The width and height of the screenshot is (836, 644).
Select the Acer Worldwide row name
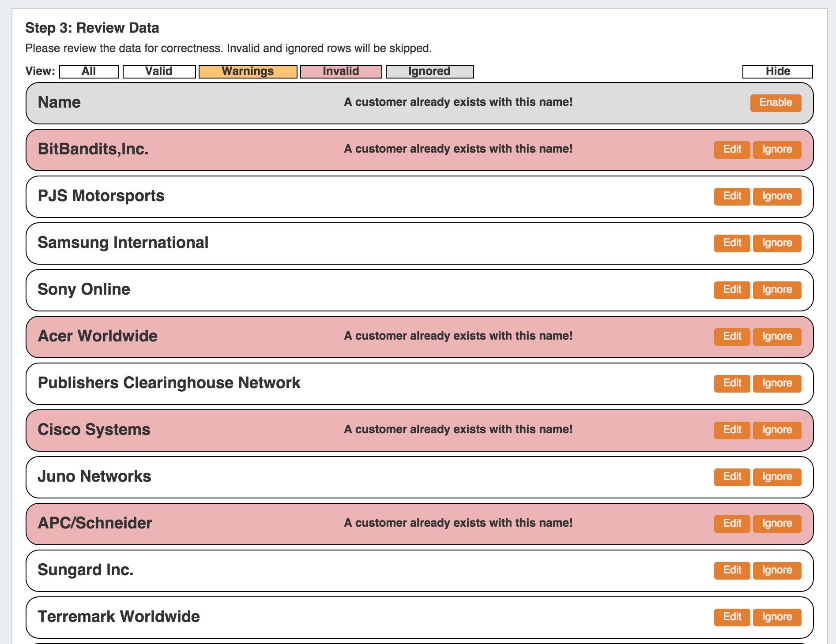98,336
